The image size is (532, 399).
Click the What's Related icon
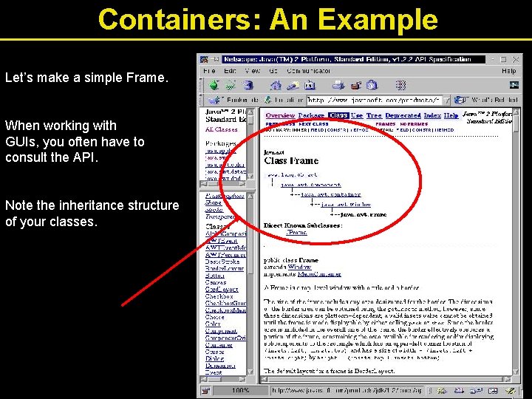[x=460, y=100]
